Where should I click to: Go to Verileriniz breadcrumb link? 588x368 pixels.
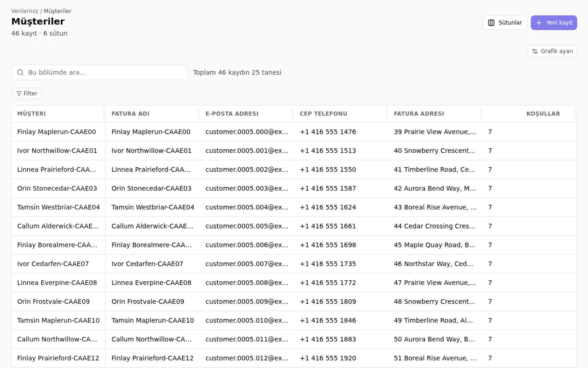25,11
